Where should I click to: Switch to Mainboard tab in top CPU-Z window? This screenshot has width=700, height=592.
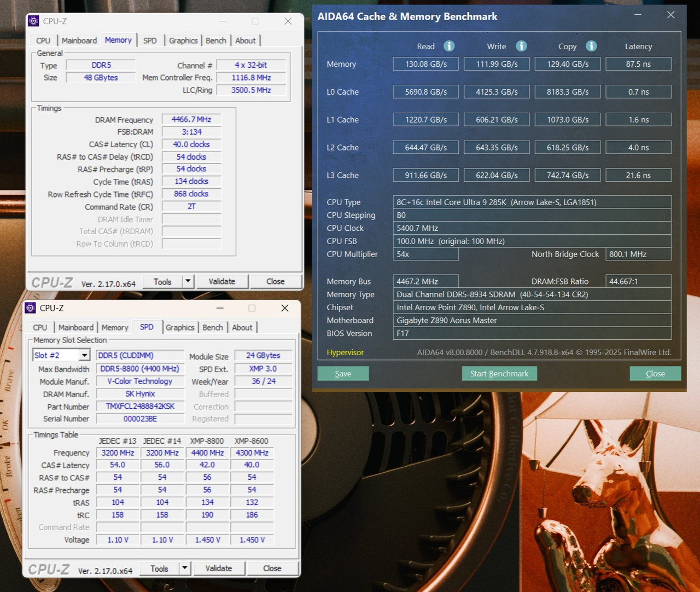point(79,40)
